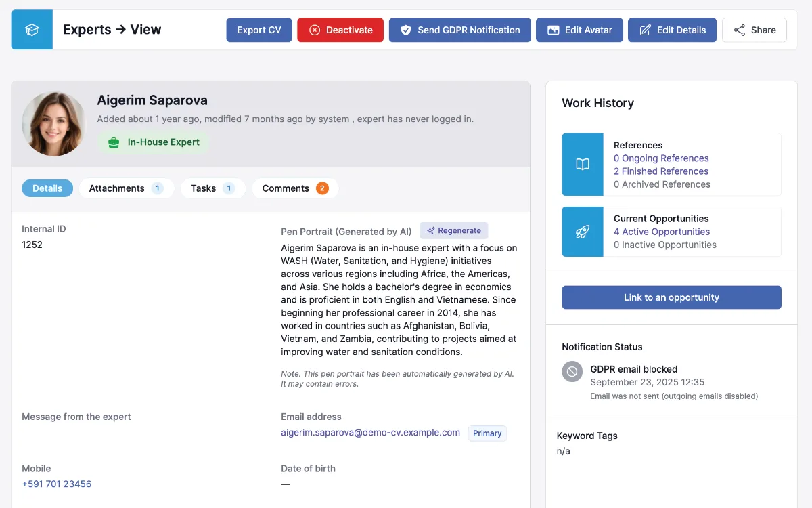
Task: Click the orange Comments count badge
Action: click(322, 188)
